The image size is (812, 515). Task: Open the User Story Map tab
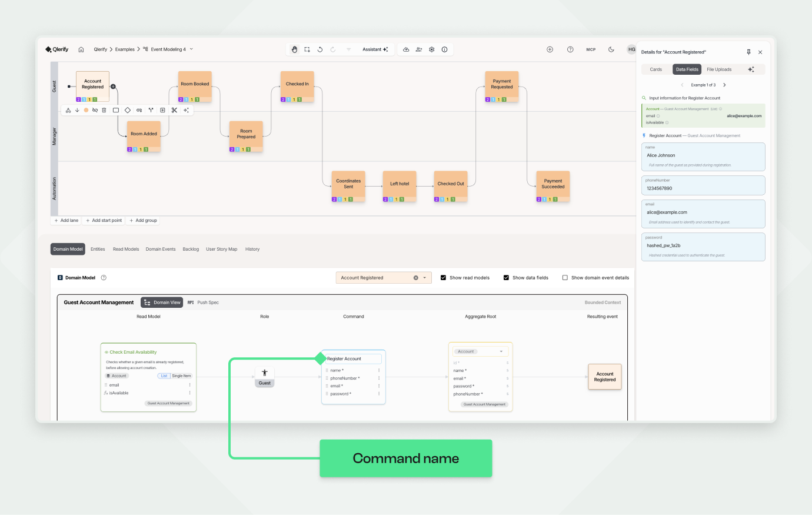point(222,249)
